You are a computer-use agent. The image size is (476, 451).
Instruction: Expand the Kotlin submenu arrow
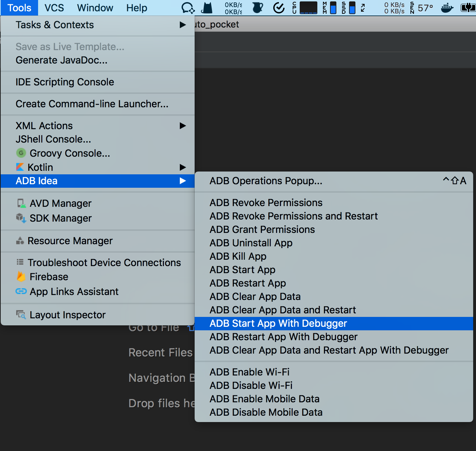point(183,167)
